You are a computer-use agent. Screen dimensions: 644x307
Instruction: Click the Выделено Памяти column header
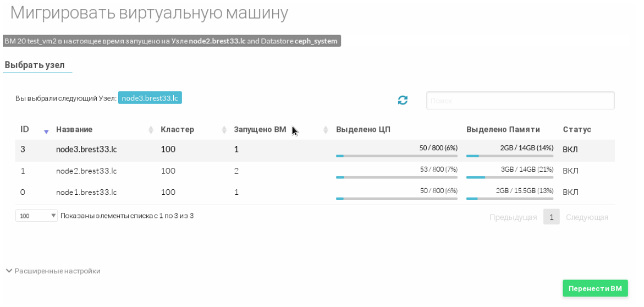click(x=503, y=130)
